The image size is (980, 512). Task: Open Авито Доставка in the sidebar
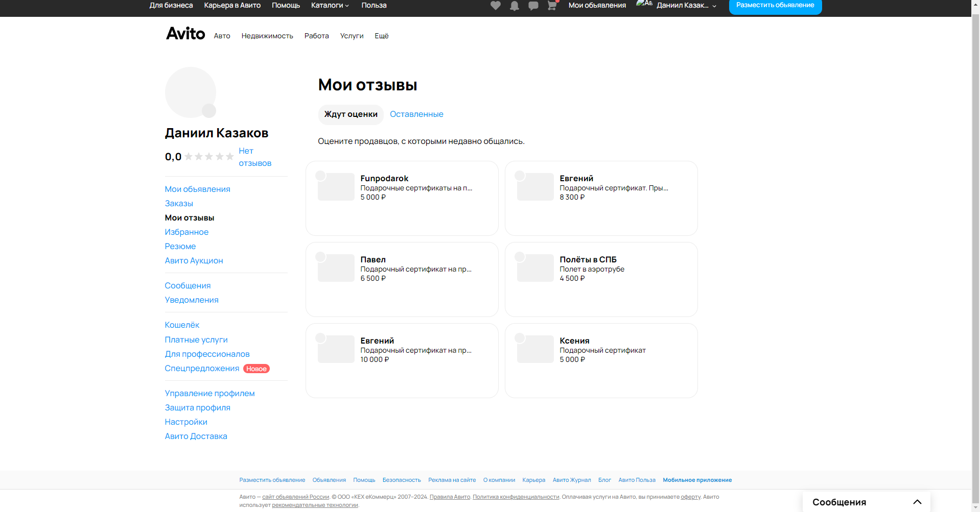(x=196, y=436)
